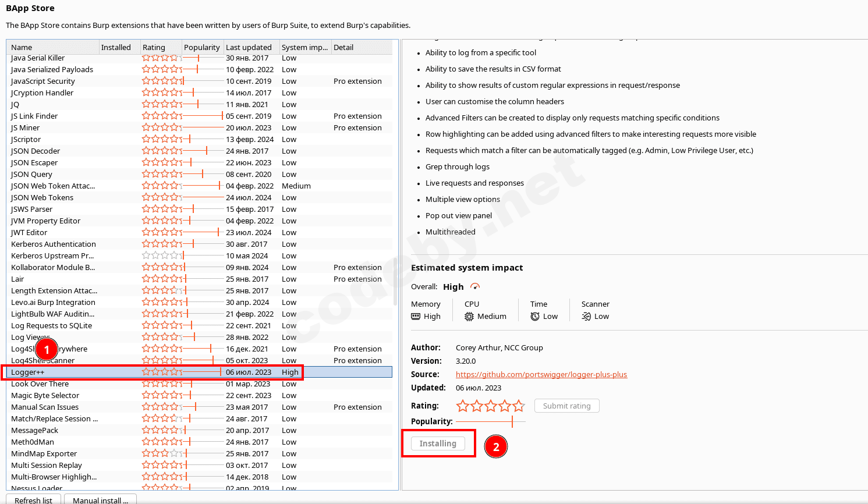Select the MessagePack extension
Screen dimensions: 868x504
click(x=199, y=430)
